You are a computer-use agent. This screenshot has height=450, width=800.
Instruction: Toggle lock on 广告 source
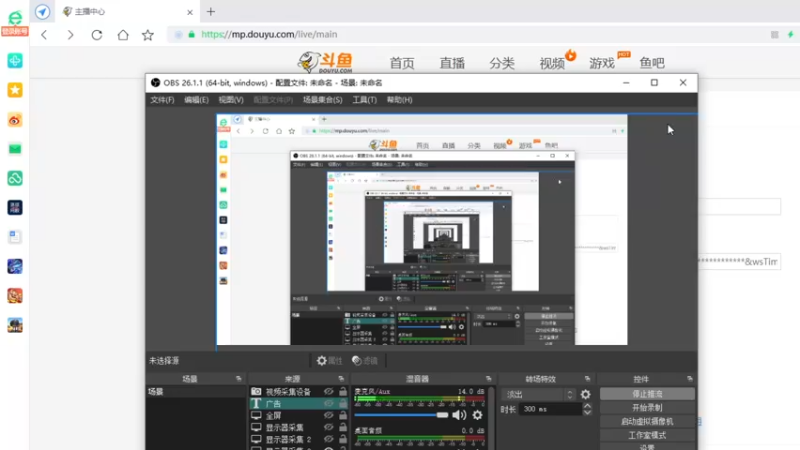point(343,403)
